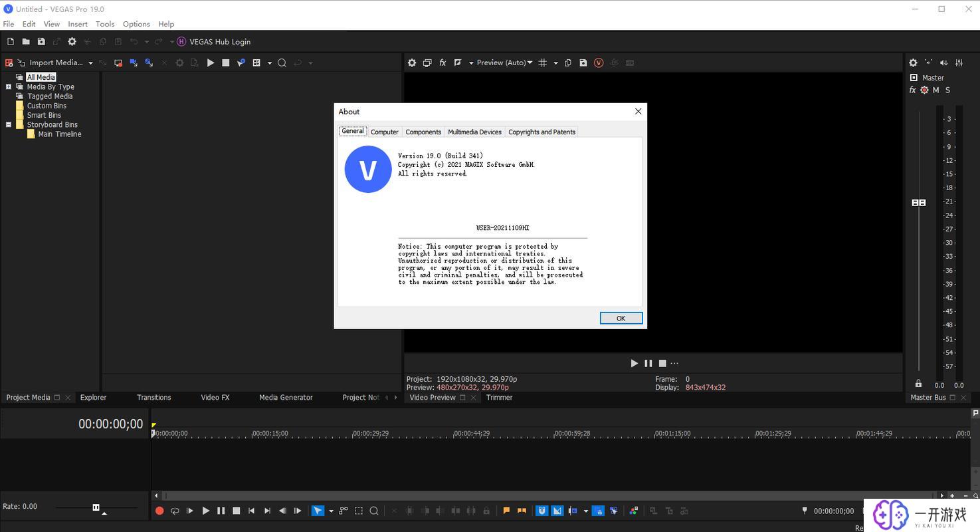Open Master FX in Master Bus

(x=913, y=90)
